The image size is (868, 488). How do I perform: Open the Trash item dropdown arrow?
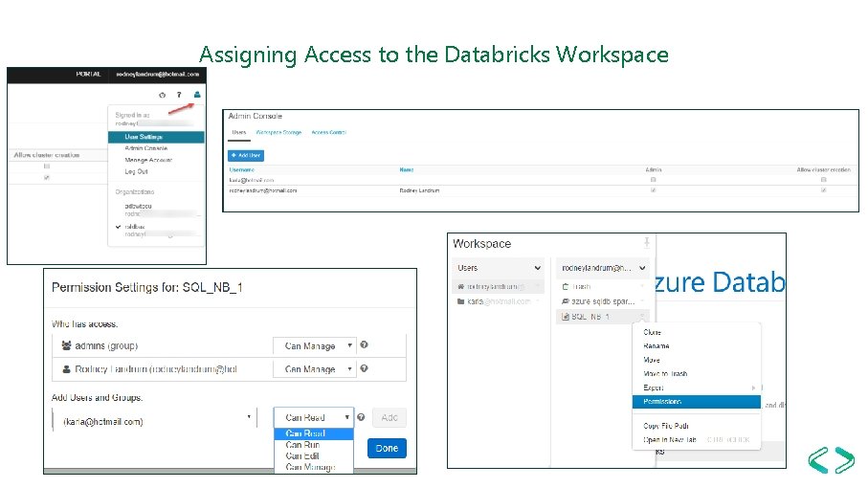(x=643, y=287)
